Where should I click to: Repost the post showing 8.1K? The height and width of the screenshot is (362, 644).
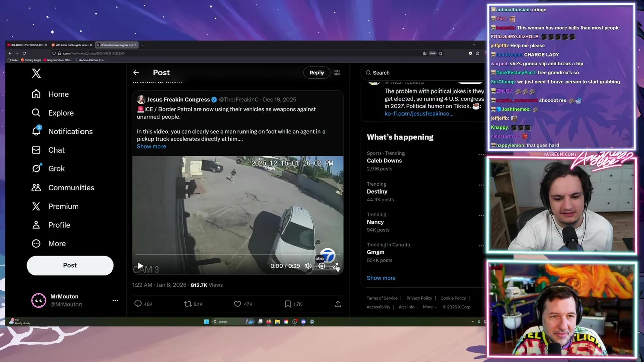point(193,304)
